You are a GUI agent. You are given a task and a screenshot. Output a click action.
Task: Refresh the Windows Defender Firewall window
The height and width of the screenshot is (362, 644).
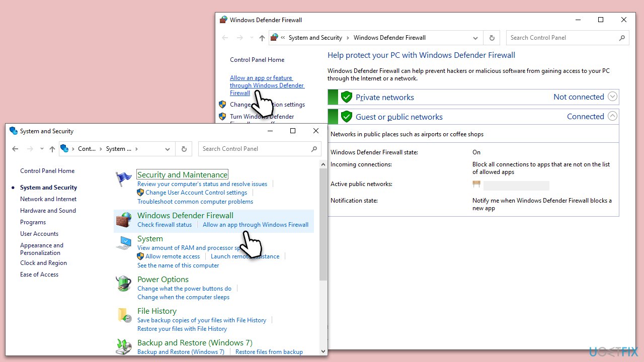coord(492,38)
